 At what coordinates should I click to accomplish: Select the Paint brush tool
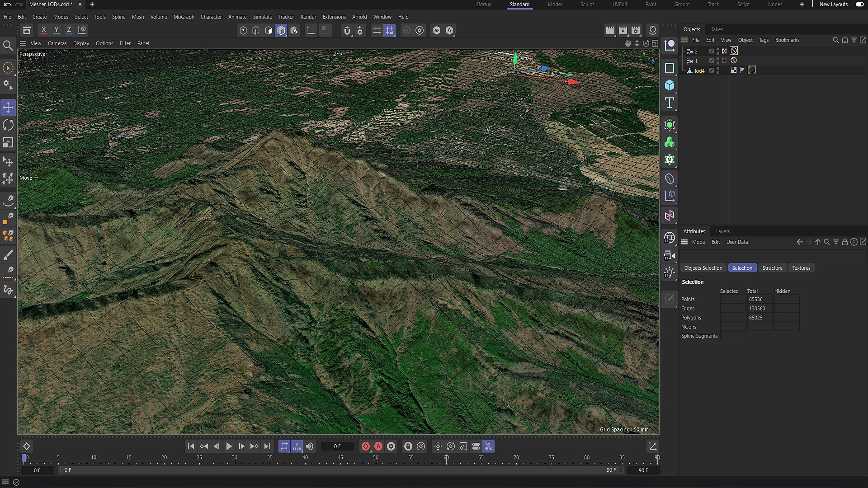tap(8, 255)
